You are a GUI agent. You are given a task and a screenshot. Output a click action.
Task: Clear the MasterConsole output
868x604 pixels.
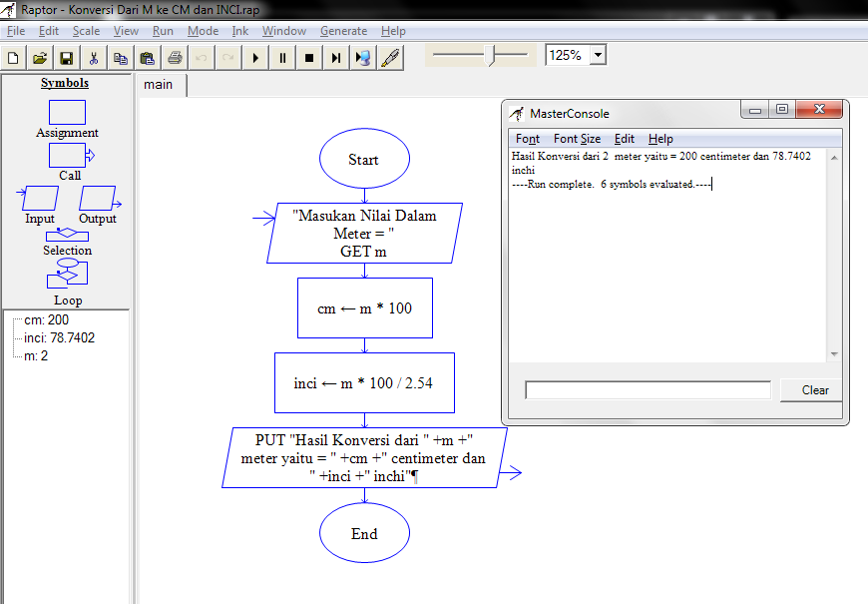pyautogui.click(x=811, y=389)
